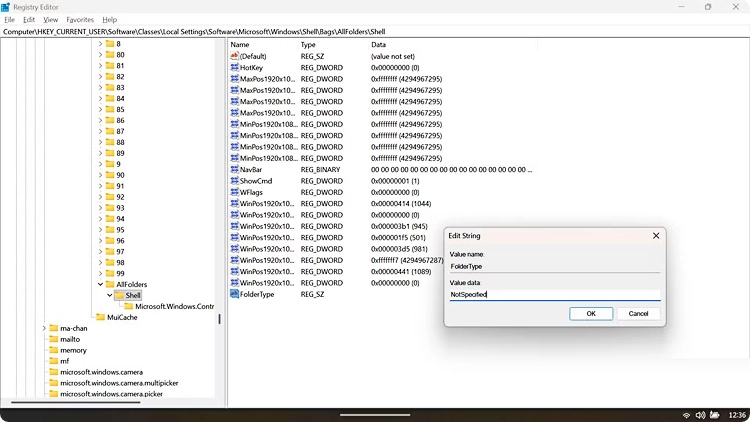Expand the folder 80 tree node
Screen dimensions: 750x422
pyautogui.click(x=100, y=55)
